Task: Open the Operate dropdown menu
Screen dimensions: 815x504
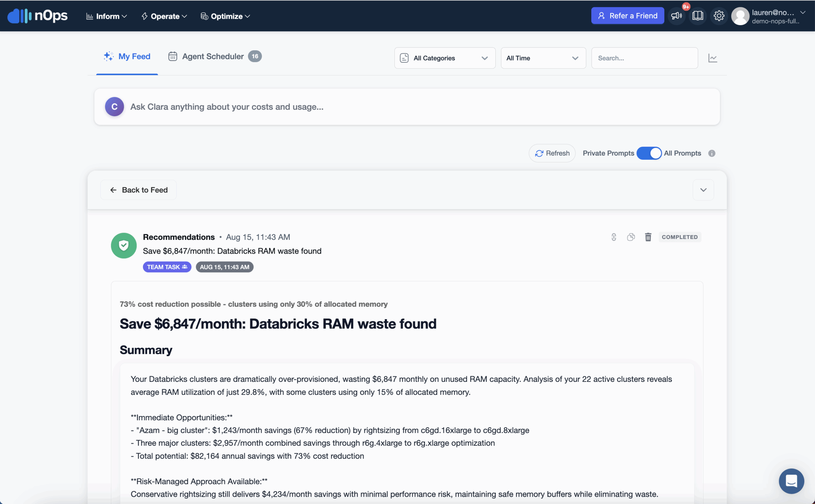Action: tap(164, 16)
